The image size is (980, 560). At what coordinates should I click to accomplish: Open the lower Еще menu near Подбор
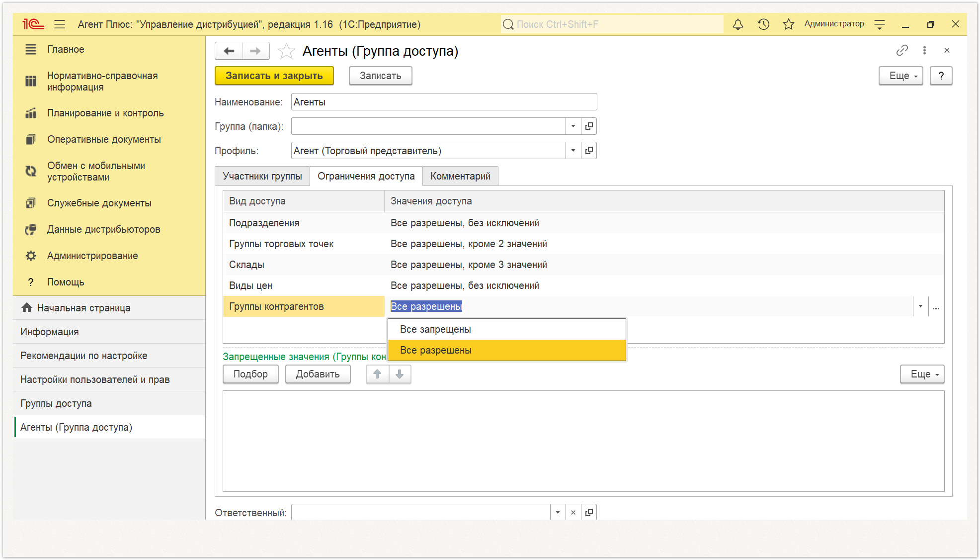click(922, 374)
